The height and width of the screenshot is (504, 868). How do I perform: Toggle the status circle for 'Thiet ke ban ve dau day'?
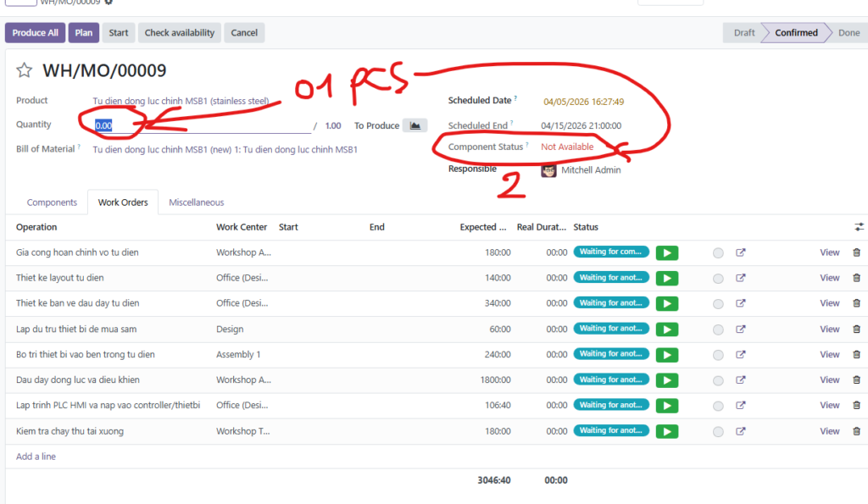click(718, 303)
